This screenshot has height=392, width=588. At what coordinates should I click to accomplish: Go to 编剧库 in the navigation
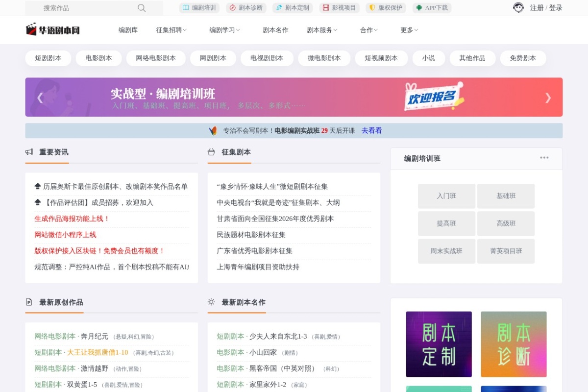point(128,30)
